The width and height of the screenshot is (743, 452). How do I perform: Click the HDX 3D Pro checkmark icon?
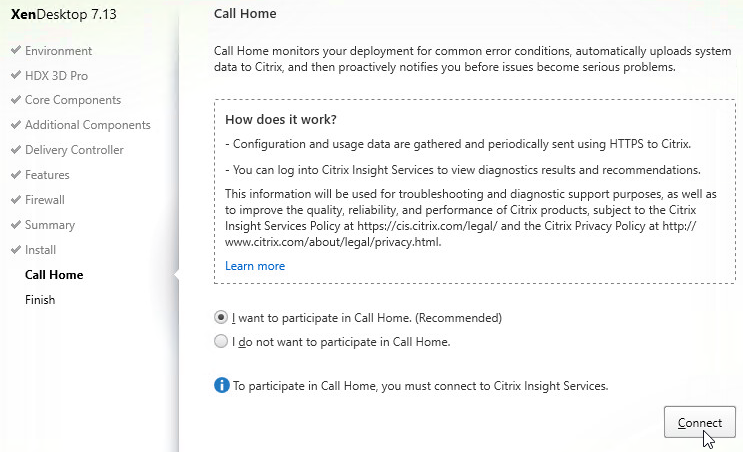coord(16,75)
